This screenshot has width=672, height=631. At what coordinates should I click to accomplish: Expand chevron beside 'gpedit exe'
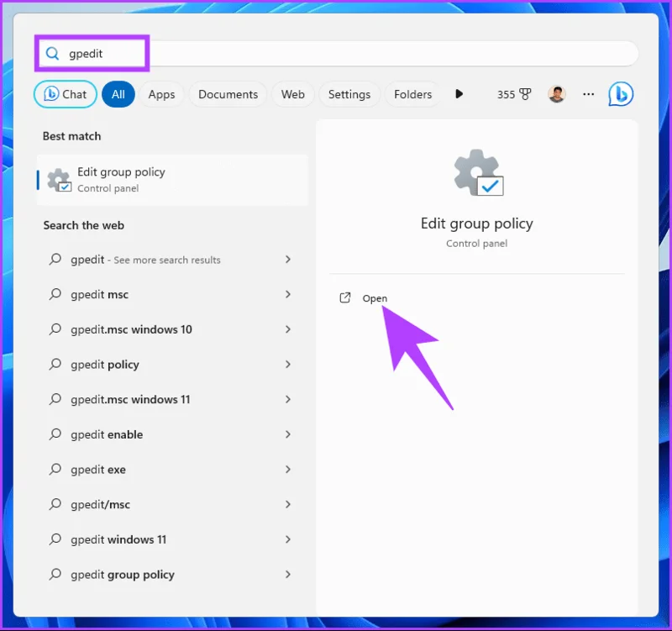288,470
